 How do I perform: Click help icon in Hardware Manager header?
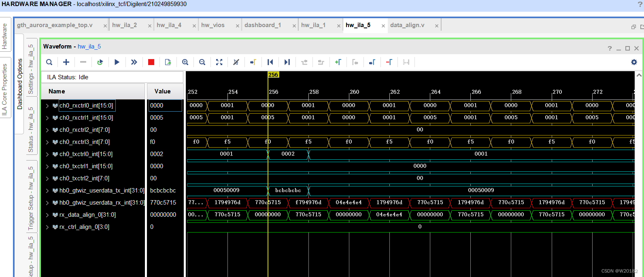640,4
